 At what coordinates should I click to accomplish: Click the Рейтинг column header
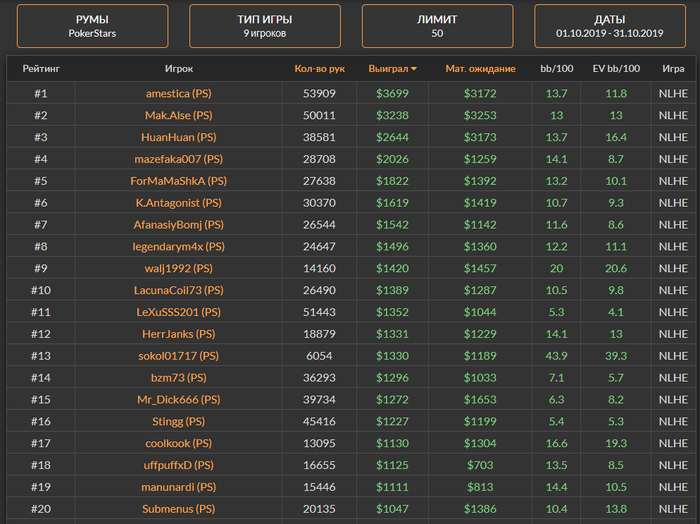[x=41, y=69]
